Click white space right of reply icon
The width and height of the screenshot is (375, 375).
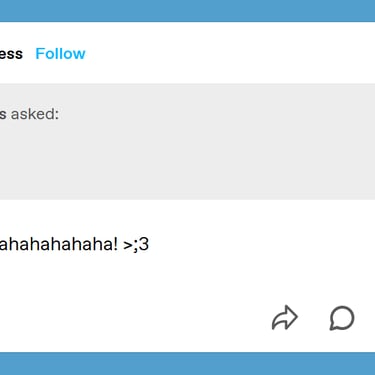pos(365,318)
